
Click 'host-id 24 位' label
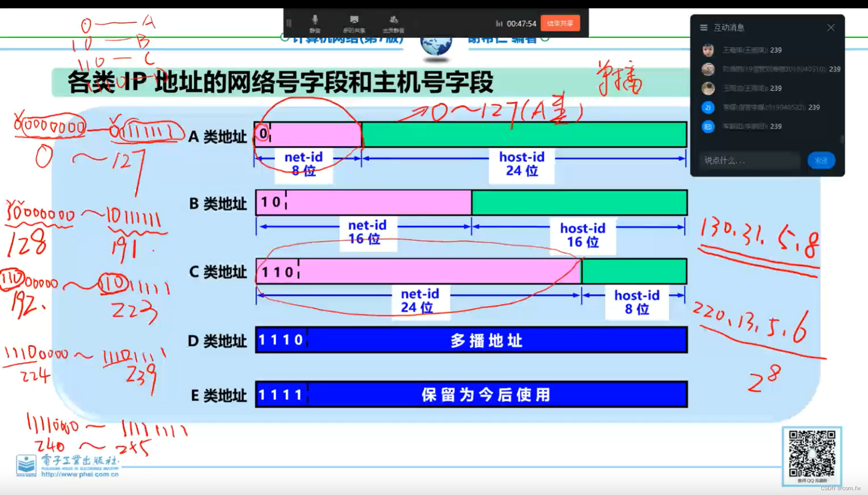coord(522,164)
